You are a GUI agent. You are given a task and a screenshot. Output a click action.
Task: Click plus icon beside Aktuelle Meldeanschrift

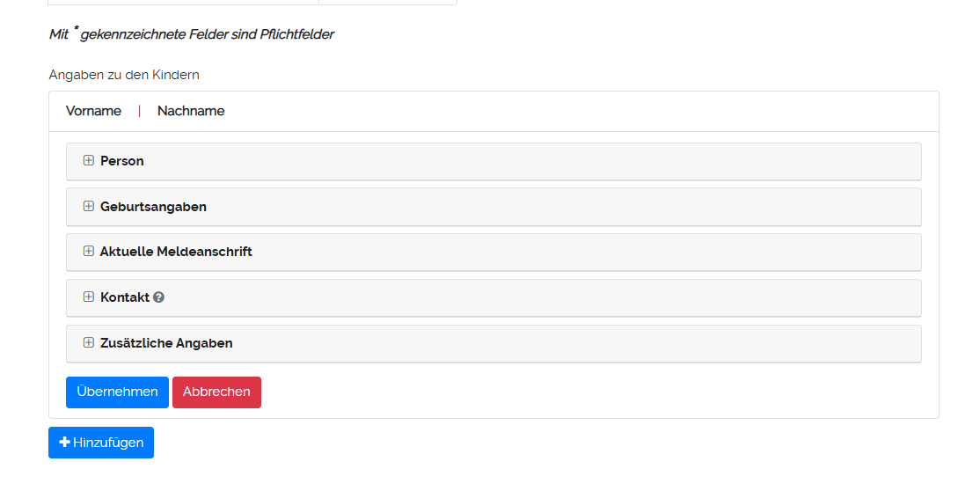(88, 252)
